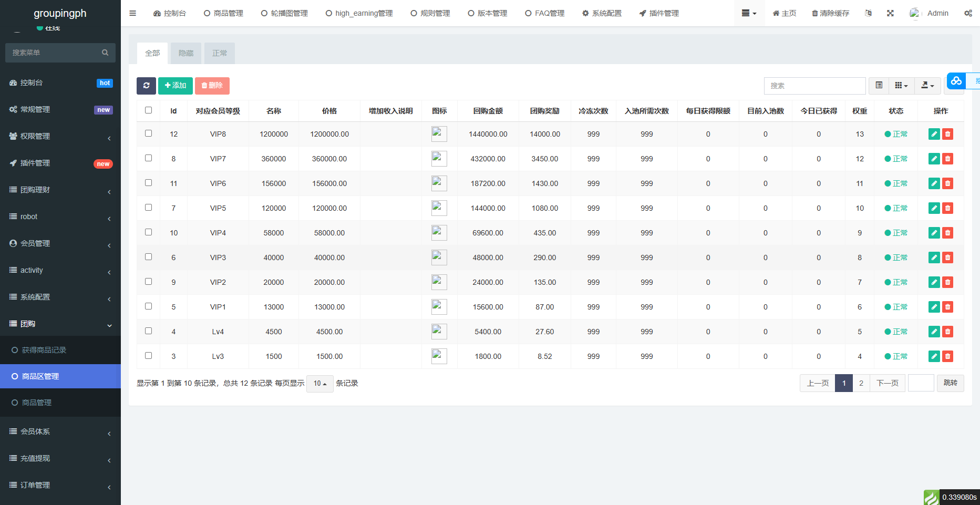The height and width of the screenshot is (505, 980).
Task: Open 商品管理 in the sidebar submenu
Action: coord(37,403)
